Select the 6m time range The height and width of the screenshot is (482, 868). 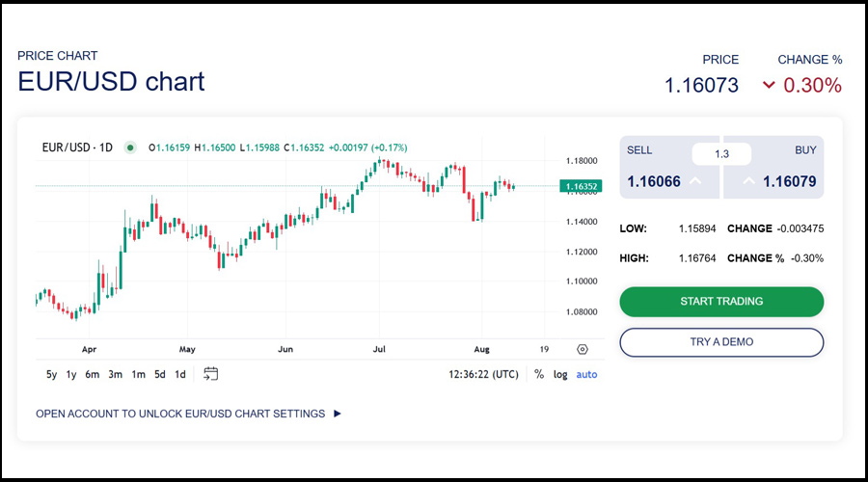click(92, 374)
